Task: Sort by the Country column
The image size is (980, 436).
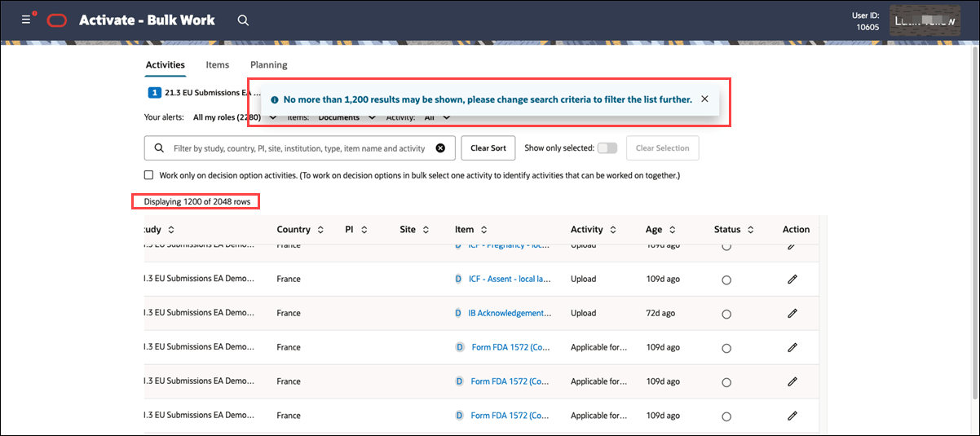Action: click(320, 230)
